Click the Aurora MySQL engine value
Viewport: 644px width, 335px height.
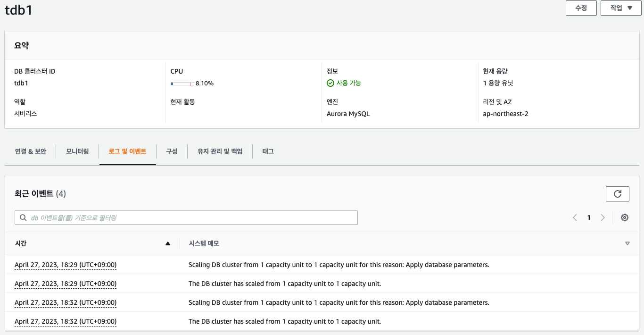point(348,114)
